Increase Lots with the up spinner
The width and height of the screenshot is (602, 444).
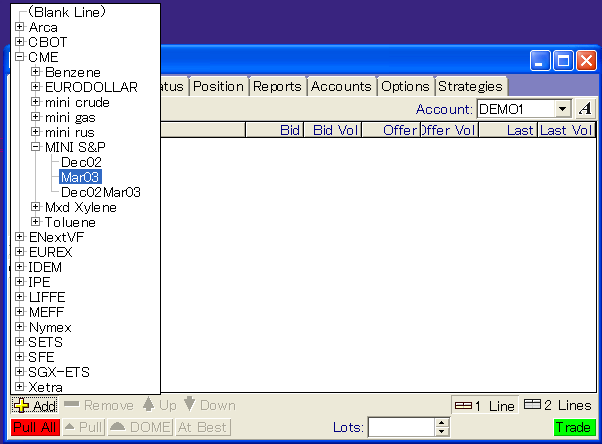pyautogui.click(x=442, y=422)
